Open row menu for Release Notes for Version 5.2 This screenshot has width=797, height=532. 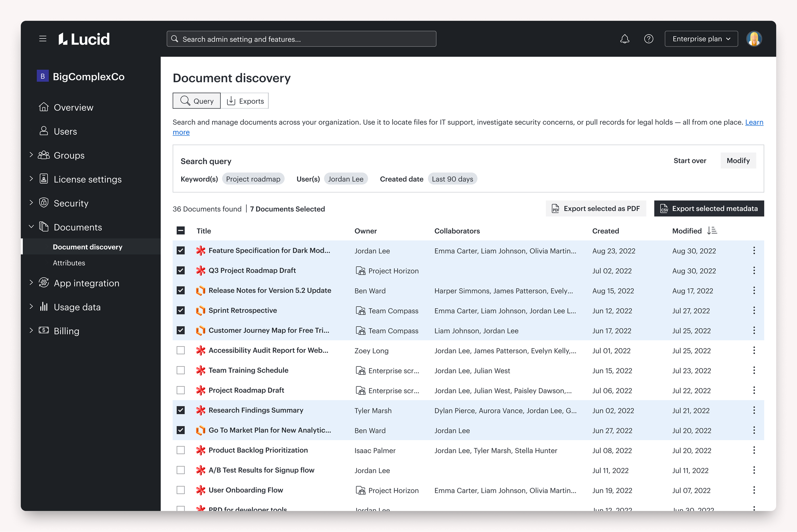[754, 291]
